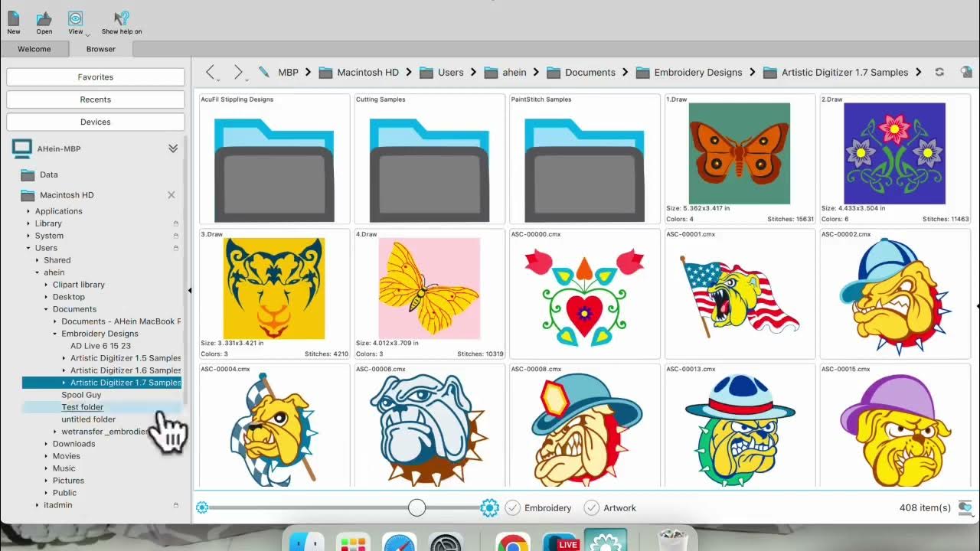The image size is (980, 551).
Task: Toggle the Artwork filter checkbox
Action: pyautogui.click(x=591, y=507)
